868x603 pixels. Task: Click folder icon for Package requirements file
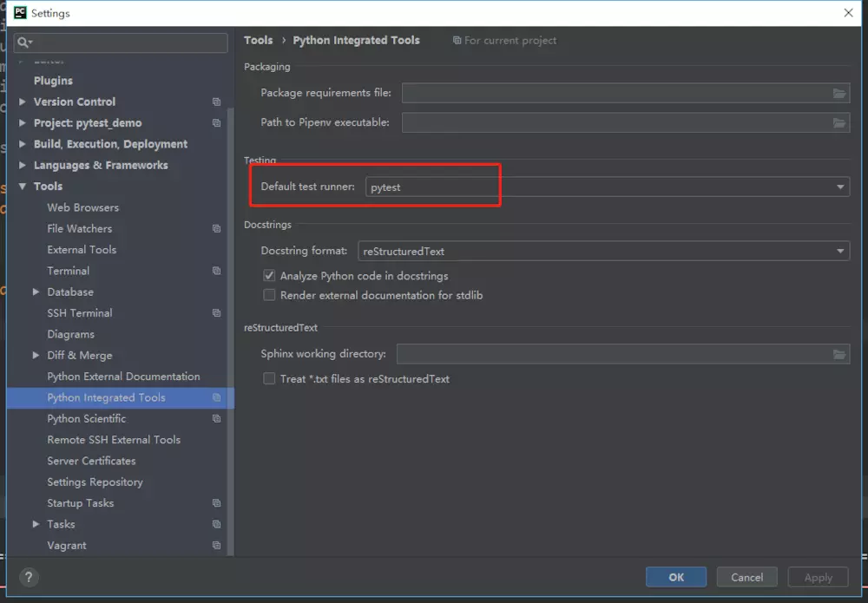point(839,94)
